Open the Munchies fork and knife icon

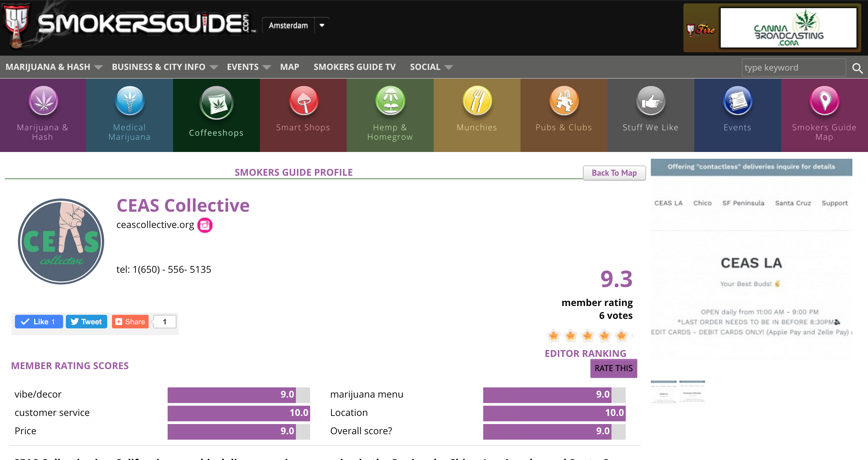tap(477, 101)
